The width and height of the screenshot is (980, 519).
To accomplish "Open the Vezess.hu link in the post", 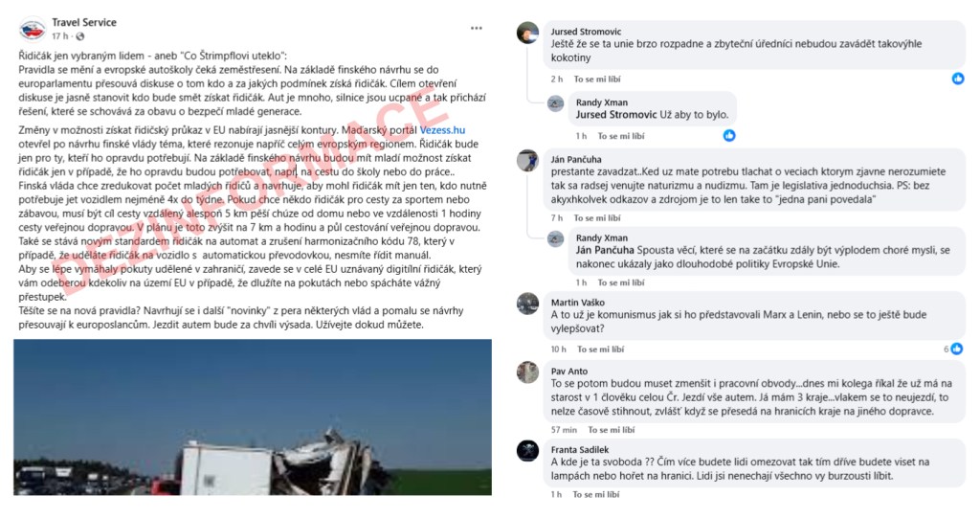I will 442,130.
